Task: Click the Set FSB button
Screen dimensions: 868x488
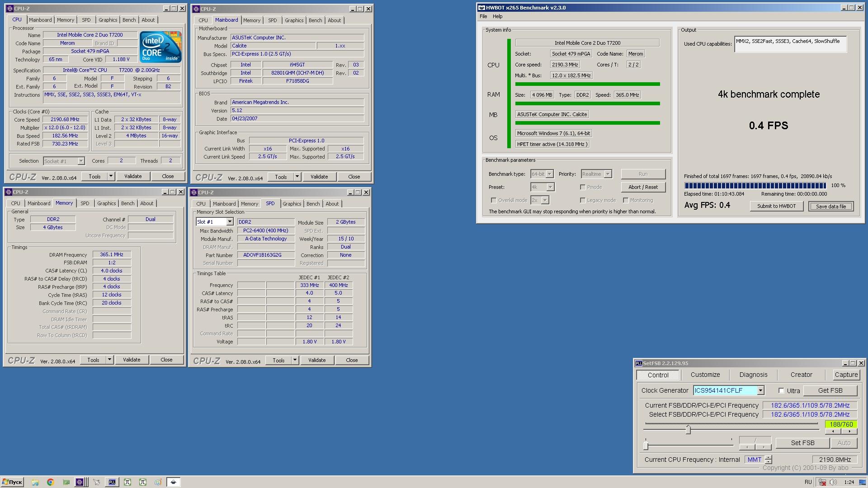Action: tap(802, 443)
